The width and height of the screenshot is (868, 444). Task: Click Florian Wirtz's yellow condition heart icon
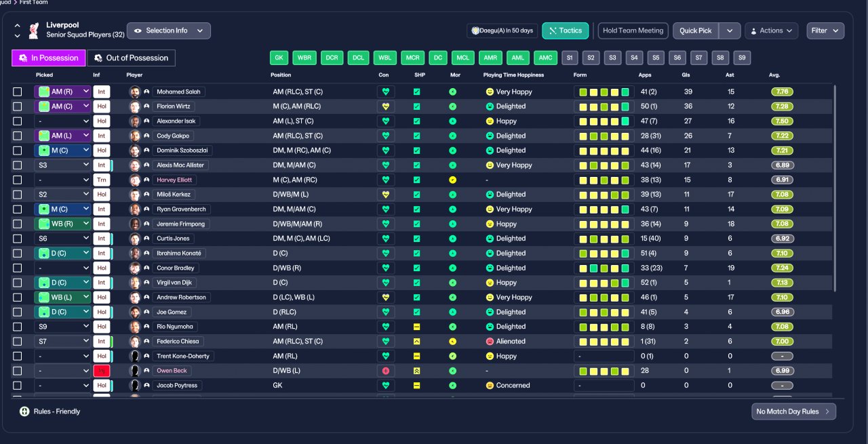click(x=386, y=106)
